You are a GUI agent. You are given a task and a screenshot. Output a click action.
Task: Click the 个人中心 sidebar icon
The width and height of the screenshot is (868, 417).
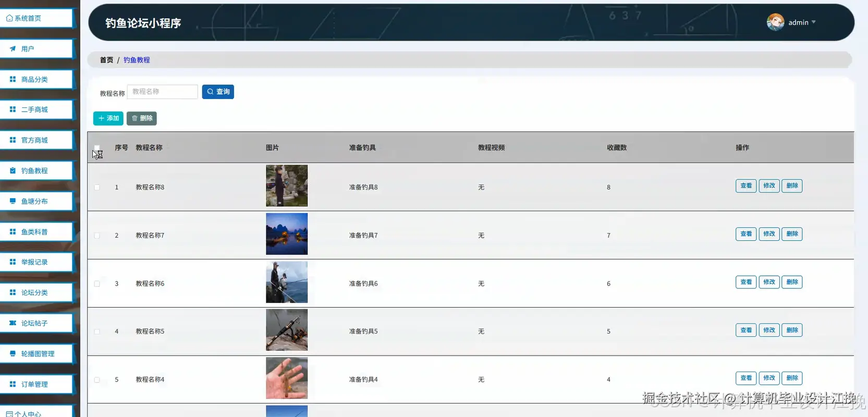coord(9,414)
